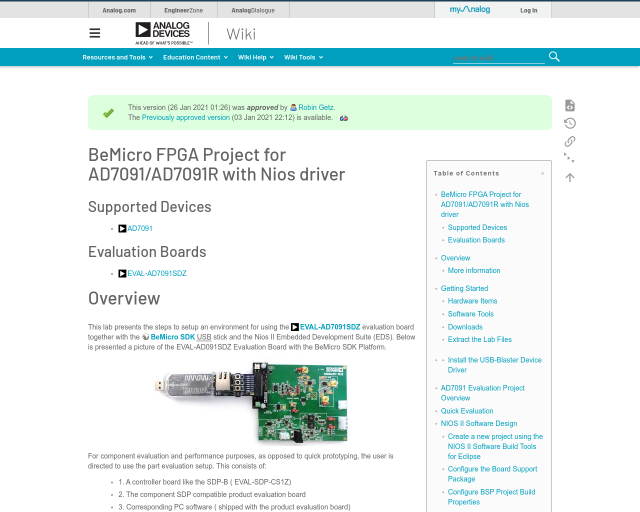Show page source icon
640x512 pixels.
569,106
